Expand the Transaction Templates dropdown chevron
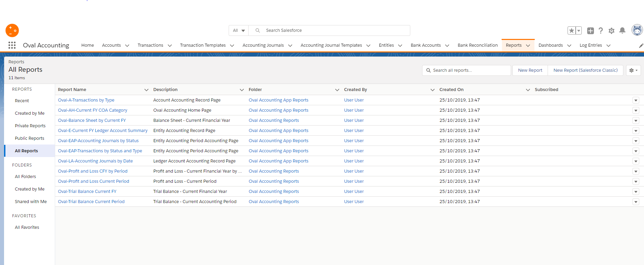644x265 pixels. [x=232, y=46]
